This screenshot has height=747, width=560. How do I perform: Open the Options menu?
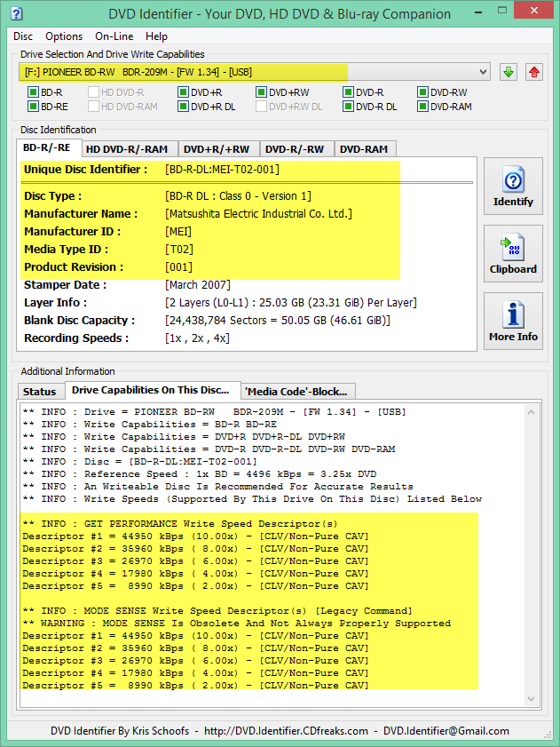point(64,36)
